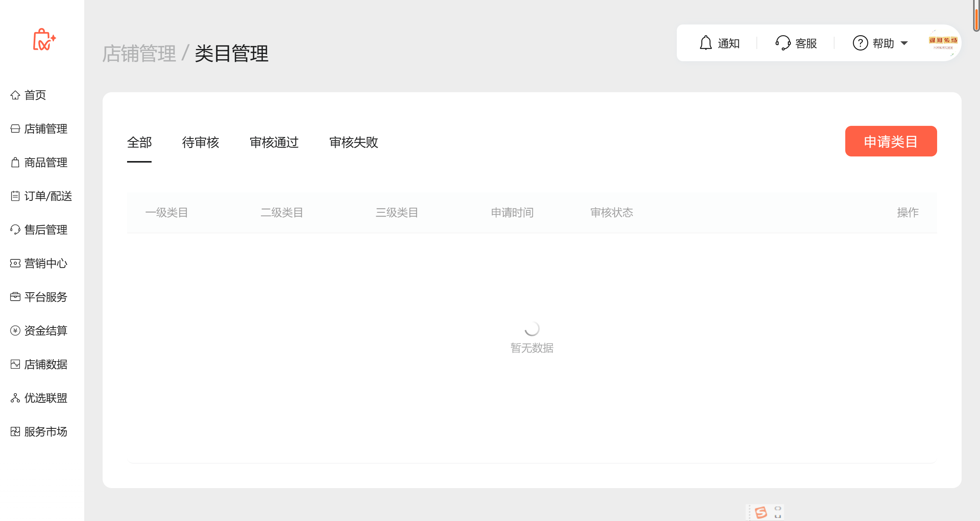This screenshot has height=521, width=980.
Task: Click the 店铺管理 store icon
Action: 15,129
